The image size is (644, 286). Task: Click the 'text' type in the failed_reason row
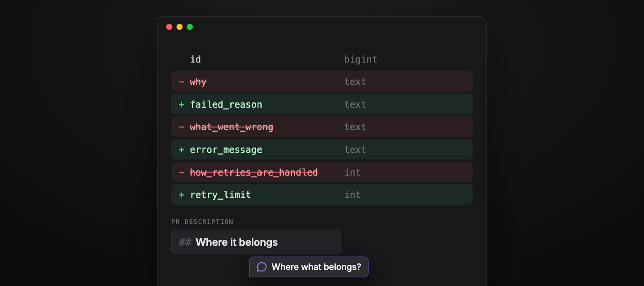point(355,105)
